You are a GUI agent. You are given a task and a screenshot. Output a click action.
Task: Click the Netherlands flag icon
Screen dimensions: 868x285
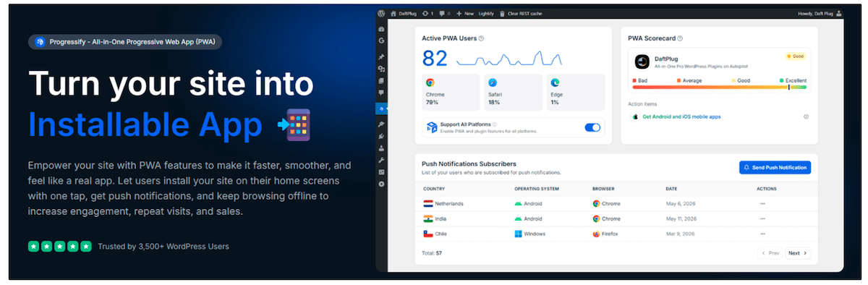point(428,203)
